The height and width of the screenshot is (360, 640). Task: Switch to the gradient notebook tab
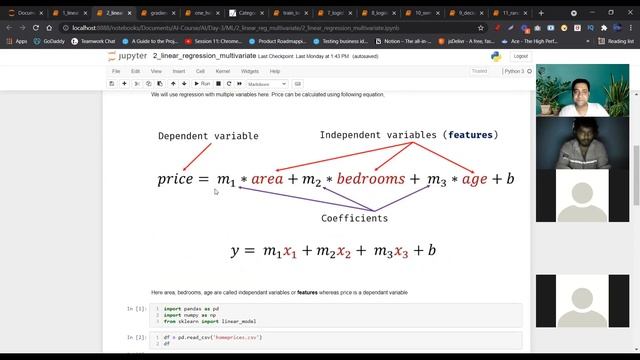pyautogui.click(x=158, y=13)
